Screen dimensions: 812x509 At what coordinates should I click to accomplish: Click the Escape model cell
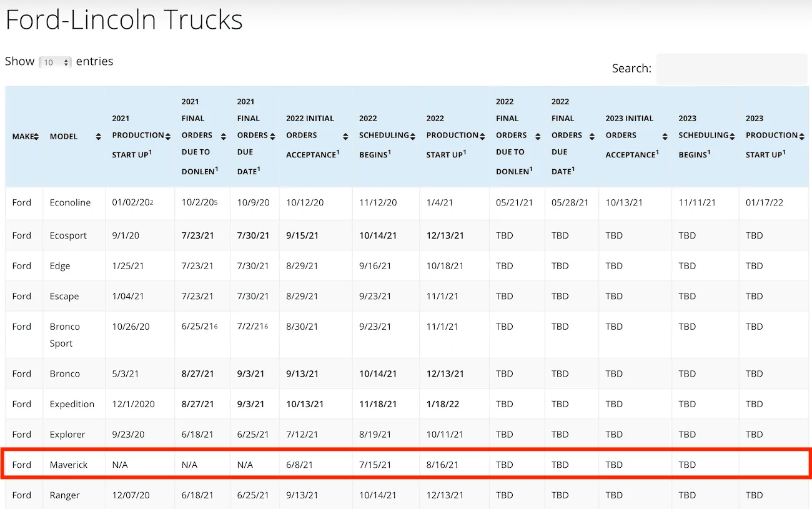tap(64, 296)
